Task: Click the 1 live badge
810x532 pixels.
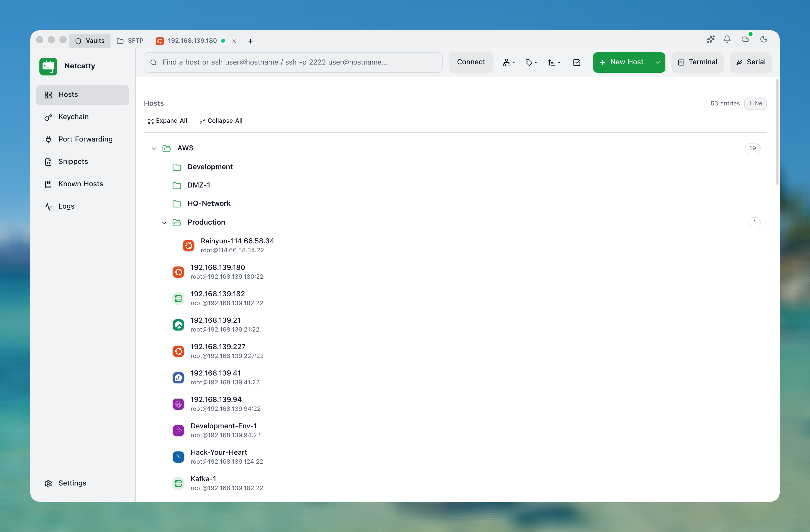Action: coord(755,103)
